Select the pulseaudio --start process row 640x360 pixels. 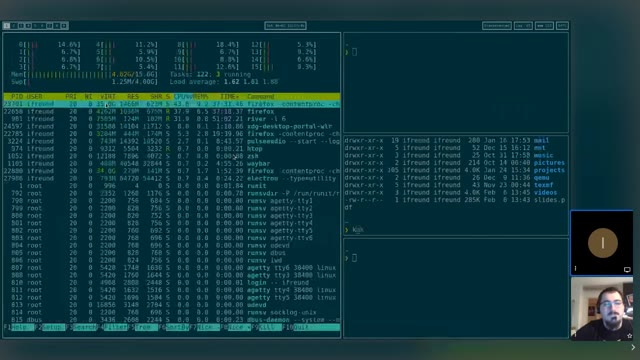(171, 141)
